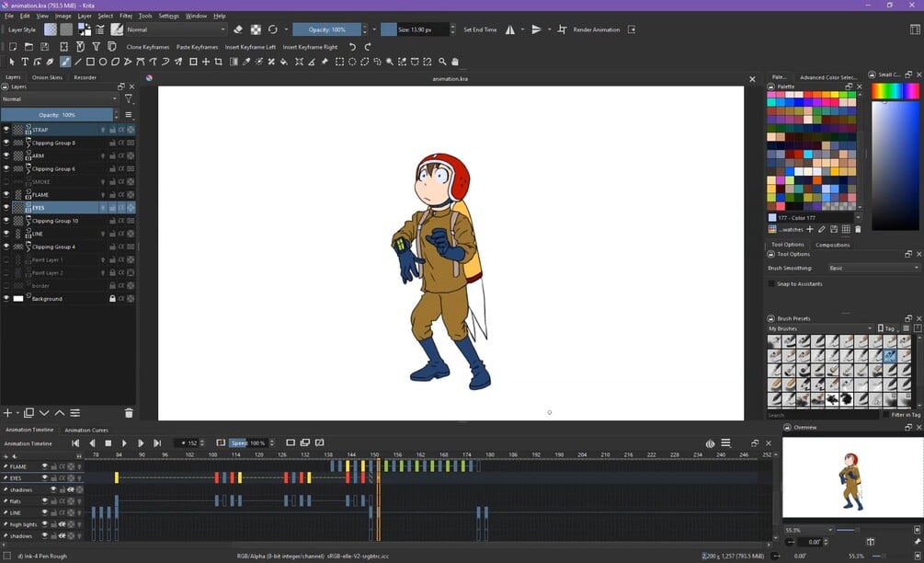The image size is (924, 563).
Task: Open the Brush Smoothing Basic dropdown
Action: (873, 268)
